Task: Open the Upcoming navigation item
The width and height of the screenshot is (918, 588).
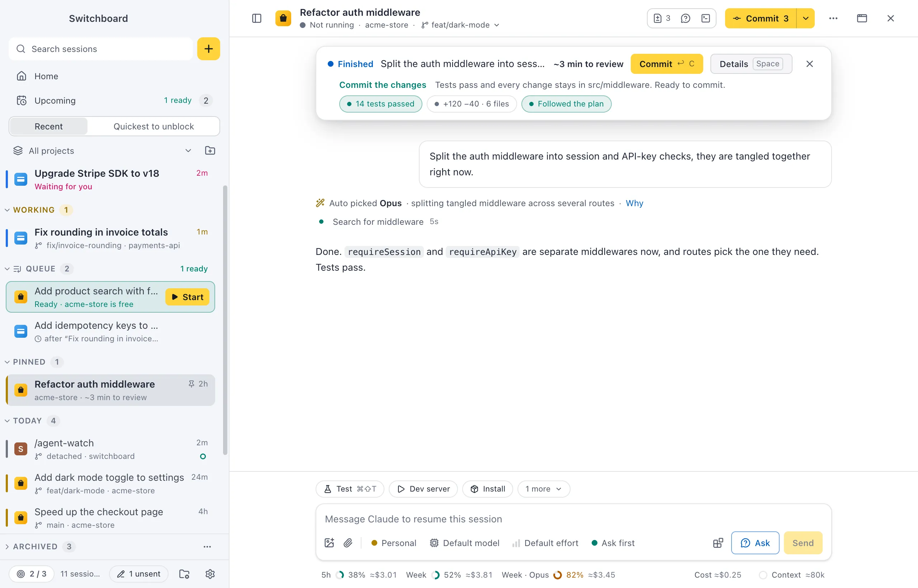Action: (x=114, y=100)
